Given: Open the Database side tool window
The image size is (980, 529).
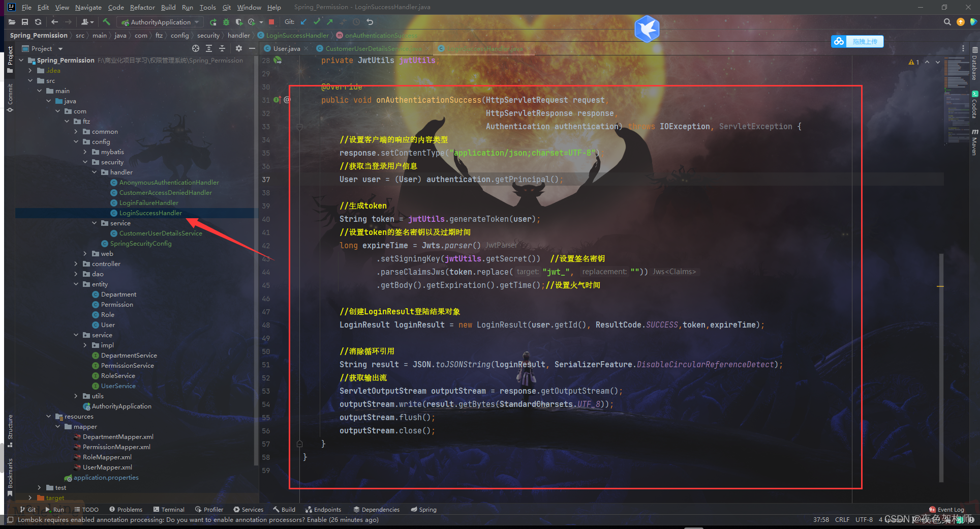Looking at the screenshot, I should (974, 64).
